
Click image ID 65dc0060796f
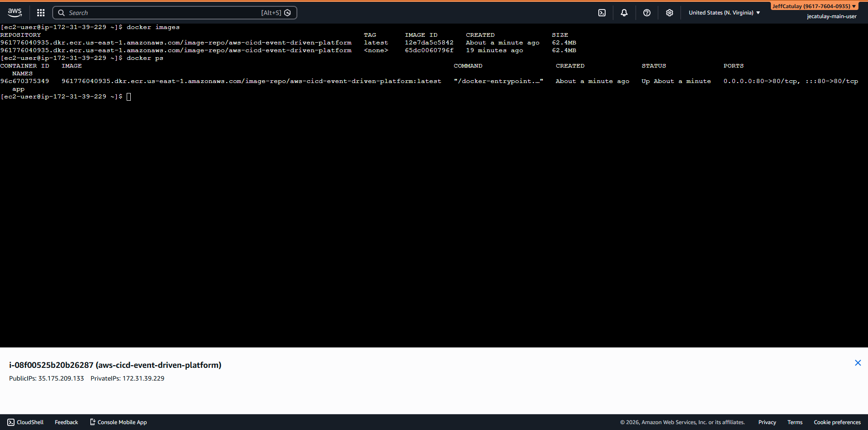[429, 50]
